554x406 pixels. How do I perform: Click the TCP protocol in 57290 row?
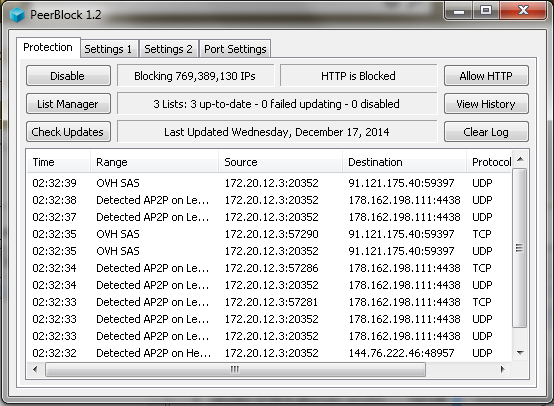[x=482, y=234]
